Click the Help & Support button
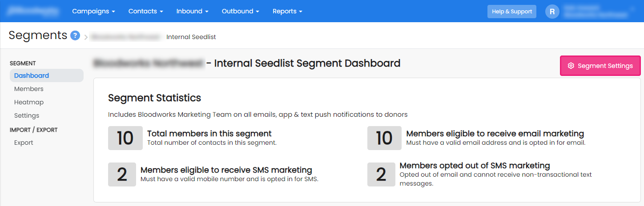This screenshot has height=206, width=644. [x=512, y=12]
